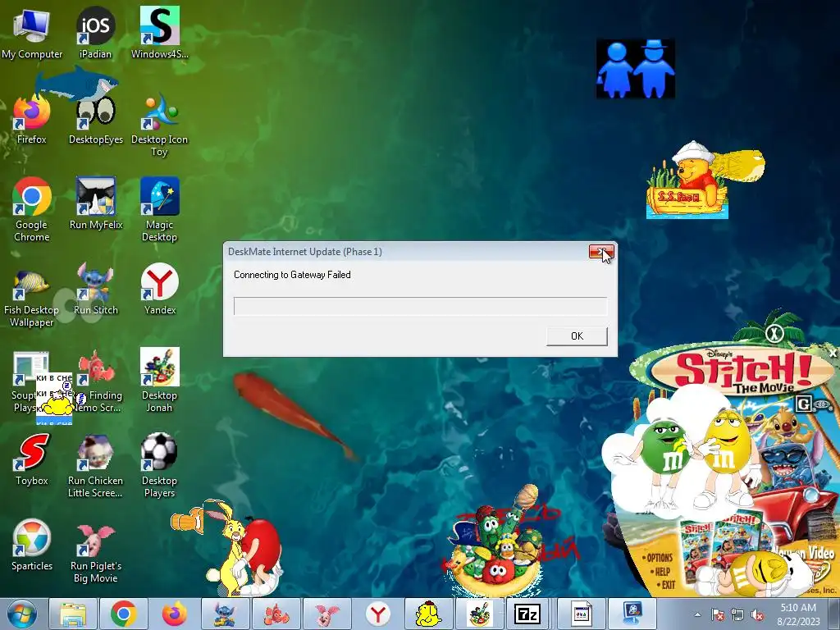
Task: Choose EXIT in the Stitch movie widget
Action: pyautogui.click(x=668, y=585)
